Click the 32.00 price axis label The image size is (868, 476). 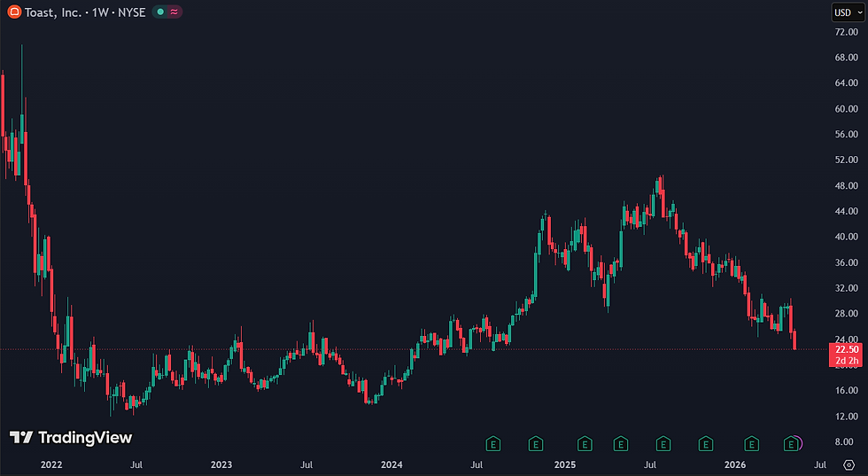pyautogui.click(x=847, y=288)
